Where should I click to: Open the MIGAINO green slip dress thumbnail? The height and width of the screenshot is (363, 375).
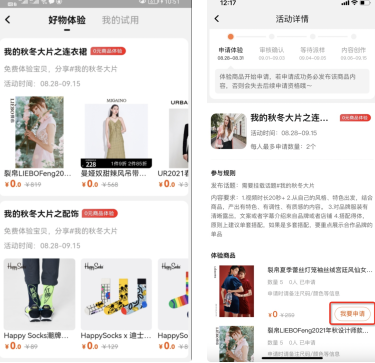click(116, 132)
